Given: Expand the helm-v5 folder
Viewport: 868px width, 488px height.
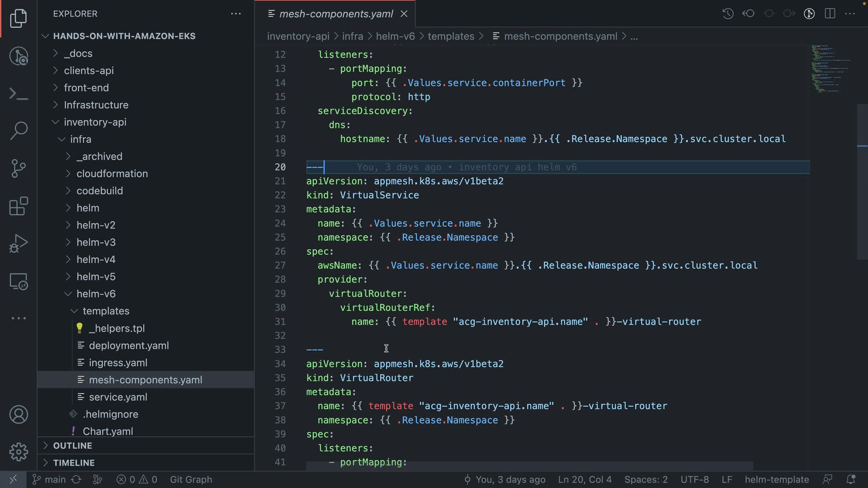Looking at the screenshot, I should pyautogui.click(x=96, y=277).
